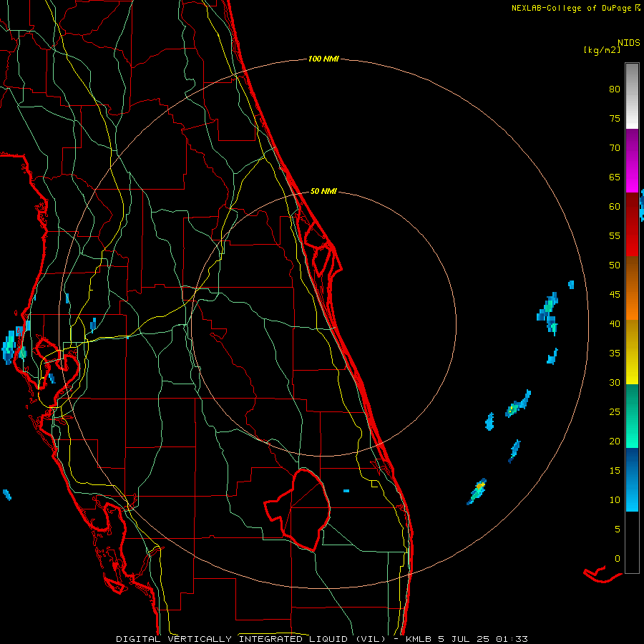The image size is (644, 644).
Task: Click the scale value 55
Action: [x=615, y=235]
